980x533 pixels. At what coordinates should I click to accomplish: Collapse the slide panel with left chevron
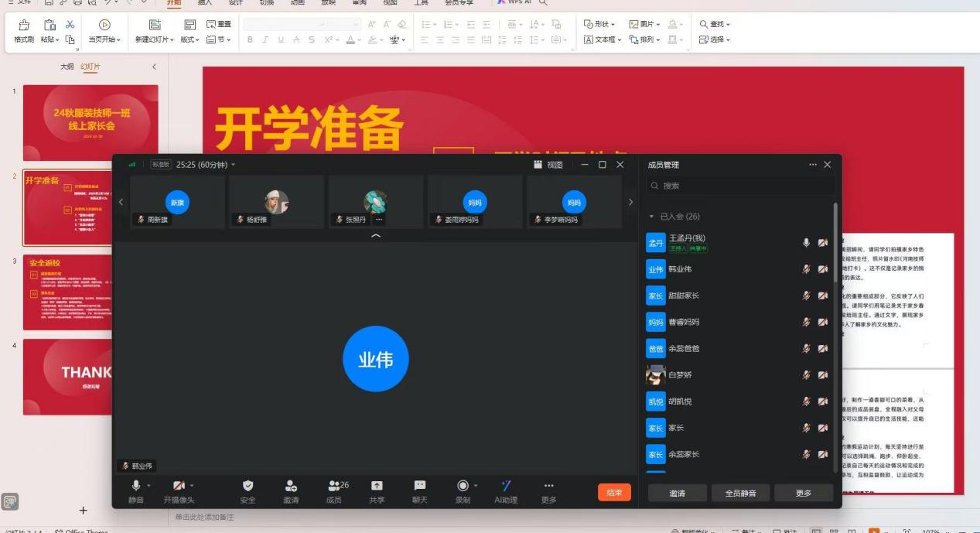154,67
